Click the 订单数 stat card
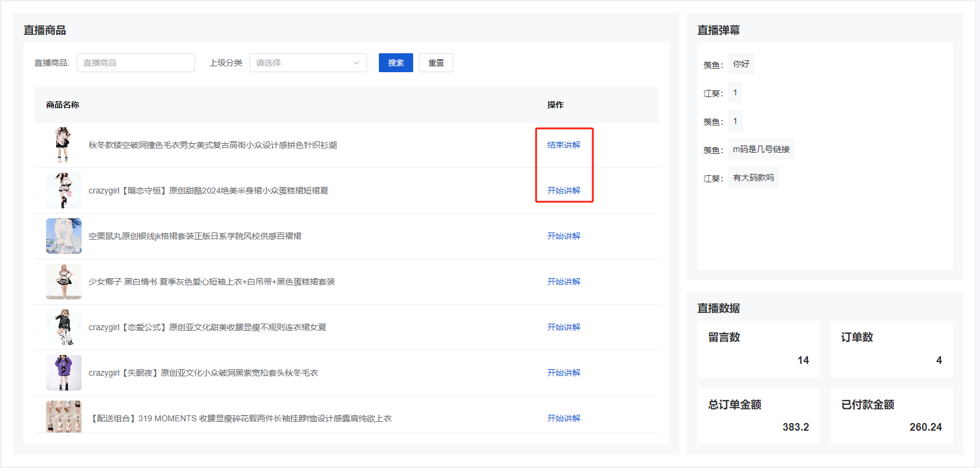 pos(891,349)
